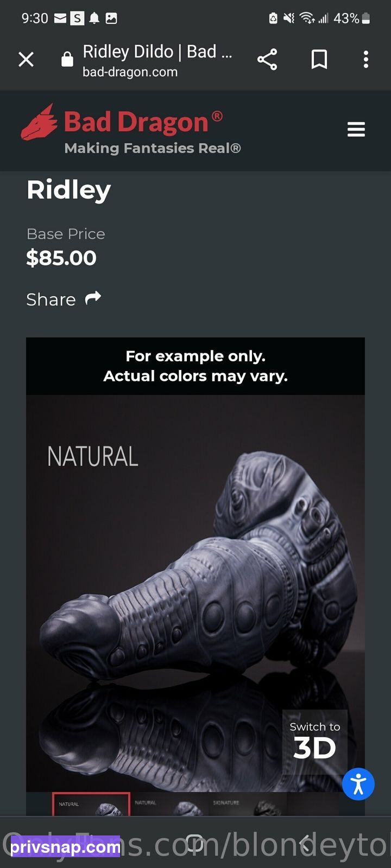Tap the bad-dragon.com address text
The width and height of the screenshot is (391, 868).
coord(130,72)
